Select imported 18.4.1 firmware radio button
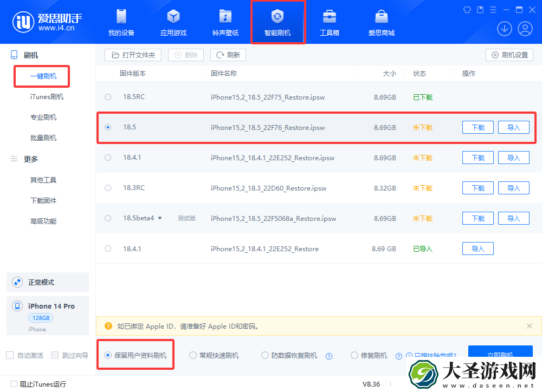Image resolution: width=542 pixels, height=392 pixels. pyautogui.click(x=108, y=249)
